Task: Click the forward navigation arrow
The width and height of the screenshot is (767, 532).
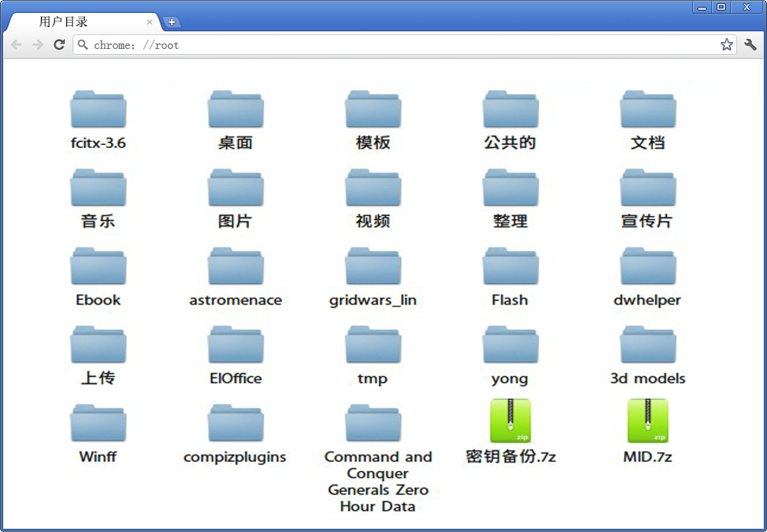Action: [x=37, y=45]
